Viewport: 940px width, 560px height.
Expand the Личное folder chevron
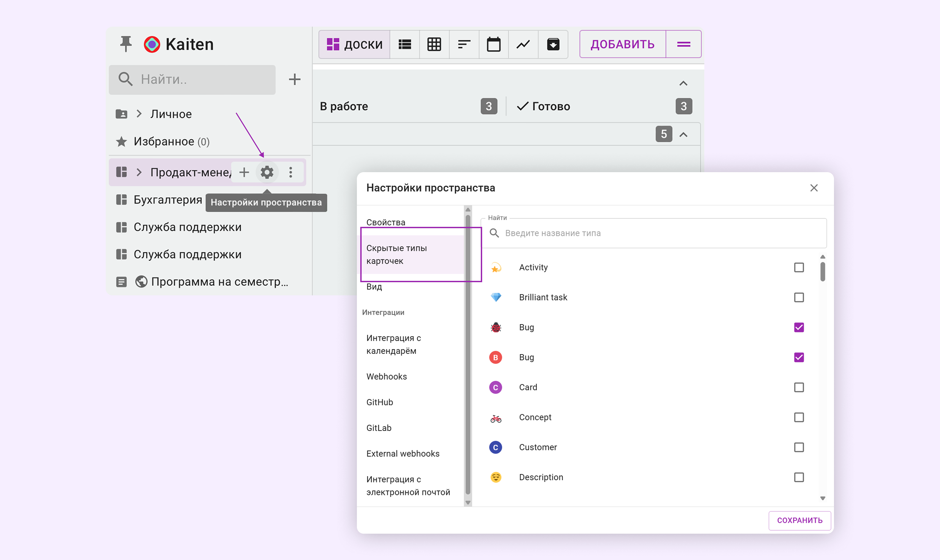139,114
